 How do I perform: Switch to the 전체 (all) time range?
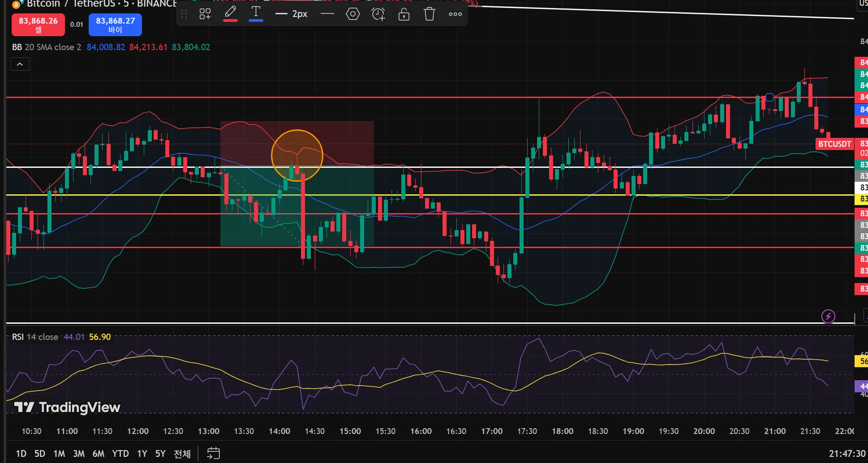[x=182, y=454]
